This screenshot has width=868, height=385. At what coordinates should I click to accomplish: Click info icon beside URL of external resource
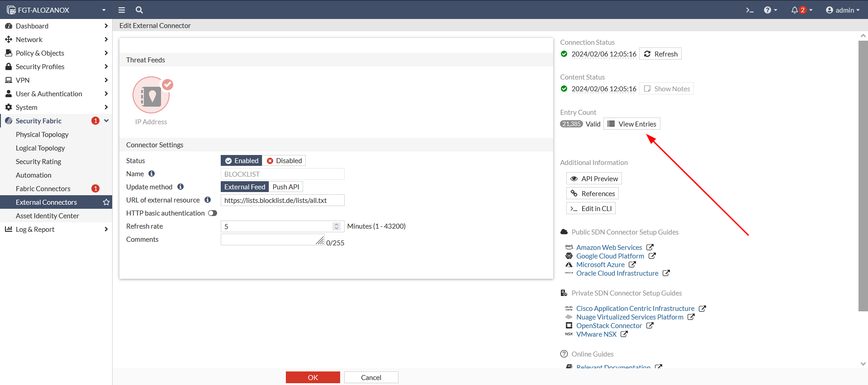point(208,200)
